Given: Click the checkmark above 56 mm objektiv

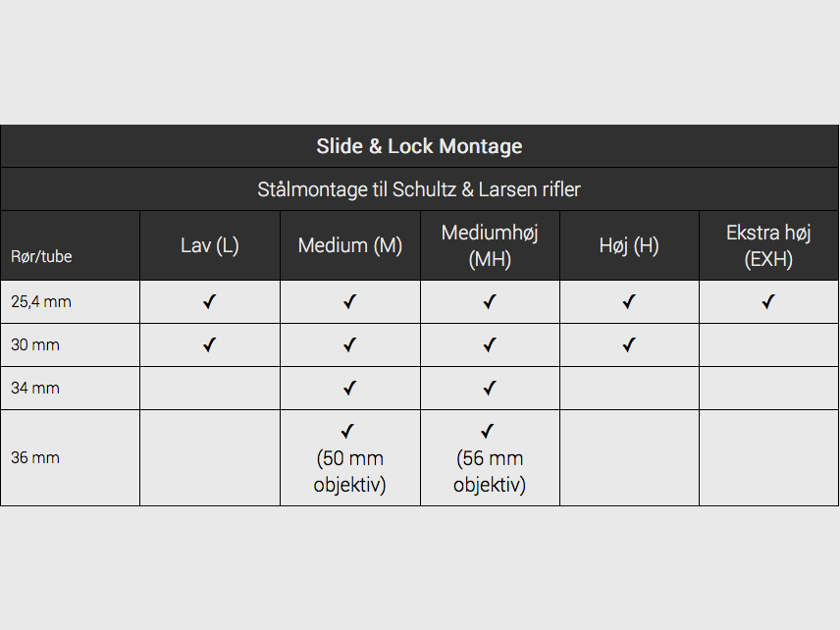Looking at the screenshot, I should pyautogui.click(x=488, y=431).
